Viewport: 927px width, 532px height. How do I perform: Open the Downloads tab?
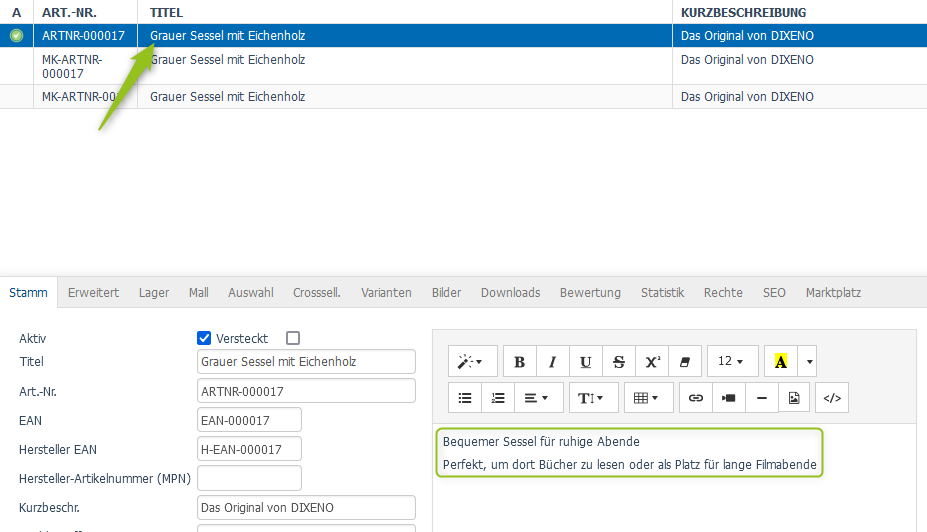(x=510, y=293)
